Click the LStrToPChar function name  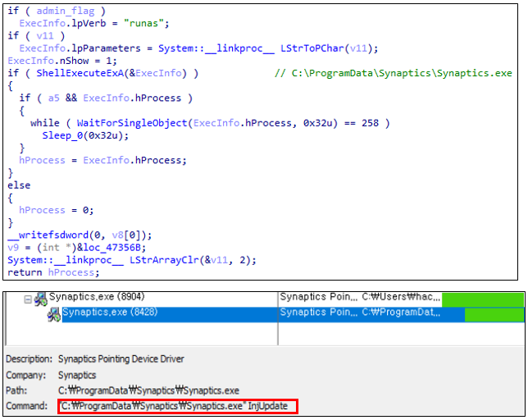click(312, 48)
